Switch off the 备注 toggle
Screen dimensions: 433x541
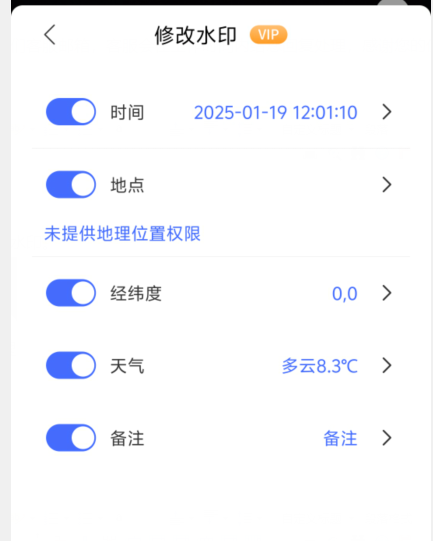(x=71, y=438)
